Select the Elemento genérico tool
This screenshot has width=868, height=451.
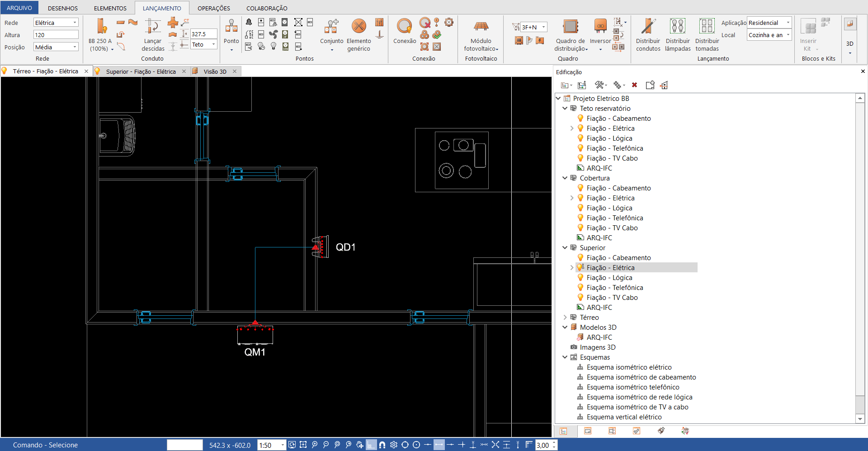359,35
